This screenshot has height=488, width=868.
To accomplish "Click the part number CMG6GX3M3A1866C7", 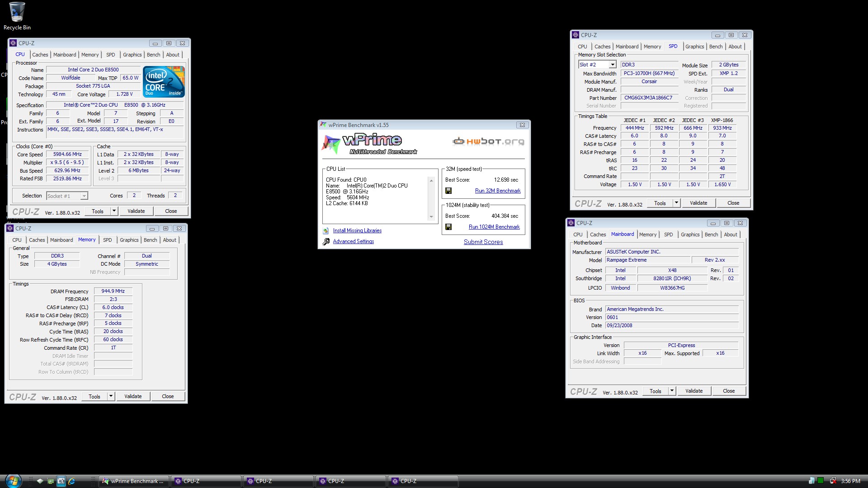I will [648, 98].
